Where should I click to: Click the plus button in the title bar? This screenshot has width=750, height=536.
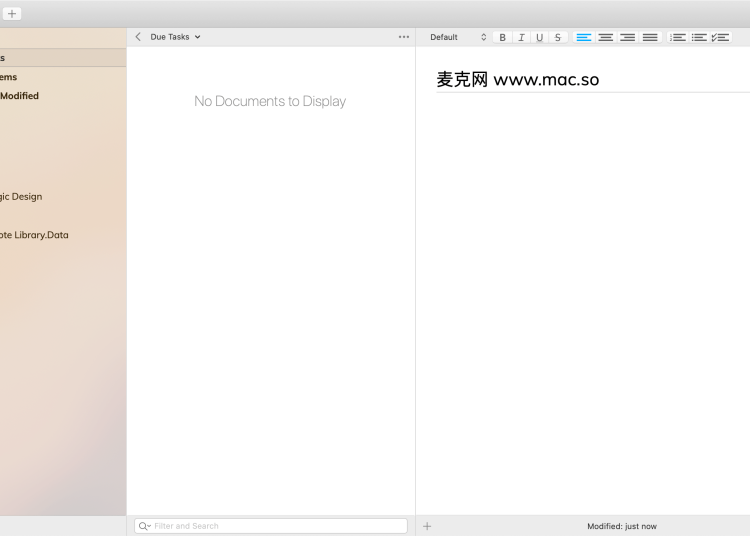12,14
